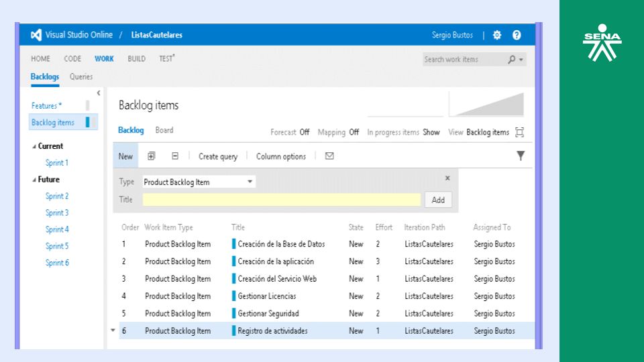Image resolution: width=644 pixels, height=362 pixels.
Task: Close the add item panel
Action: point(447,178)
